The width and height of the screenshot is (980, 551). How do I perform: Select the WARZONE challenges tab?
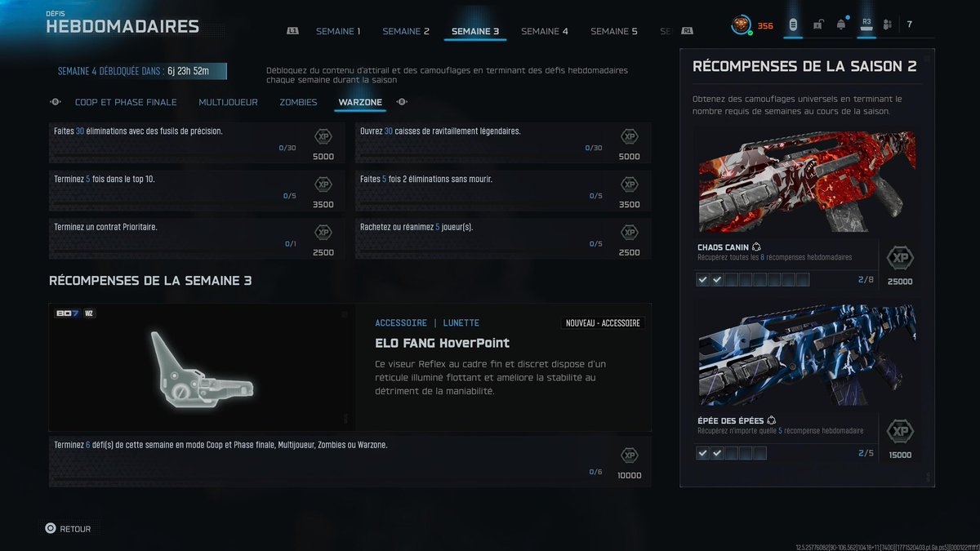pyautogui.click(x=360, y=103)
